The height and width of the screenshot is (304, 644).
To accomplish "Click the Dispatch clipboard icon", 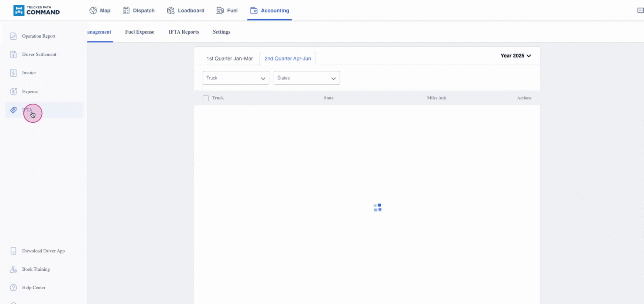I will click(x=126, y=10).
